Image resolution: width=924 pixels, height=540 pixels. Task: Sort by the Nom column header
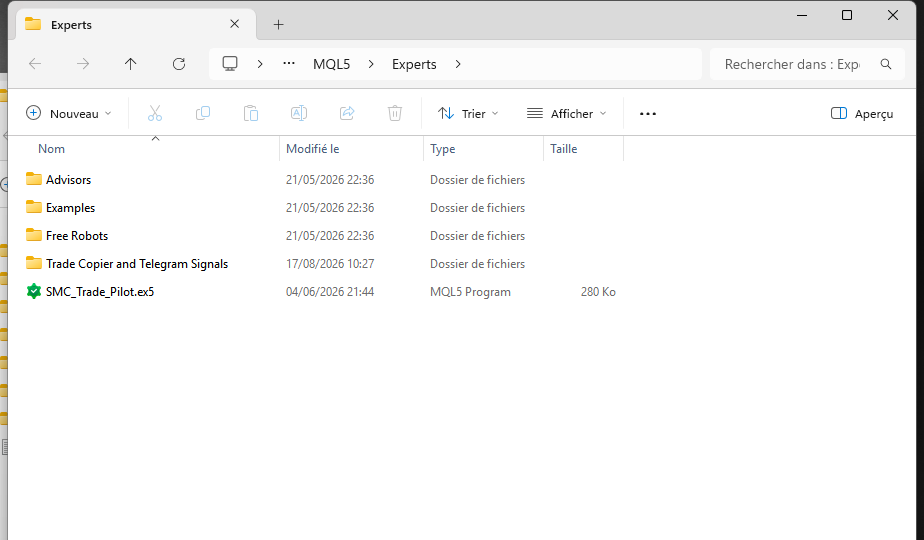[x=51, y=149]
